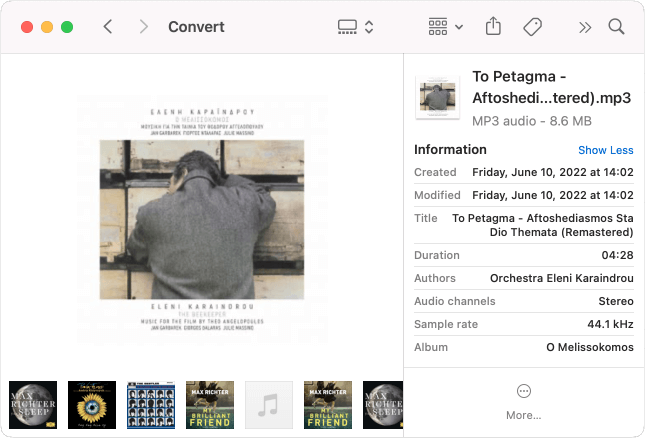This screenshot has width=645, height=438.
Task: Click the small file icon in info panel
Action: click(x=437, y=97)
